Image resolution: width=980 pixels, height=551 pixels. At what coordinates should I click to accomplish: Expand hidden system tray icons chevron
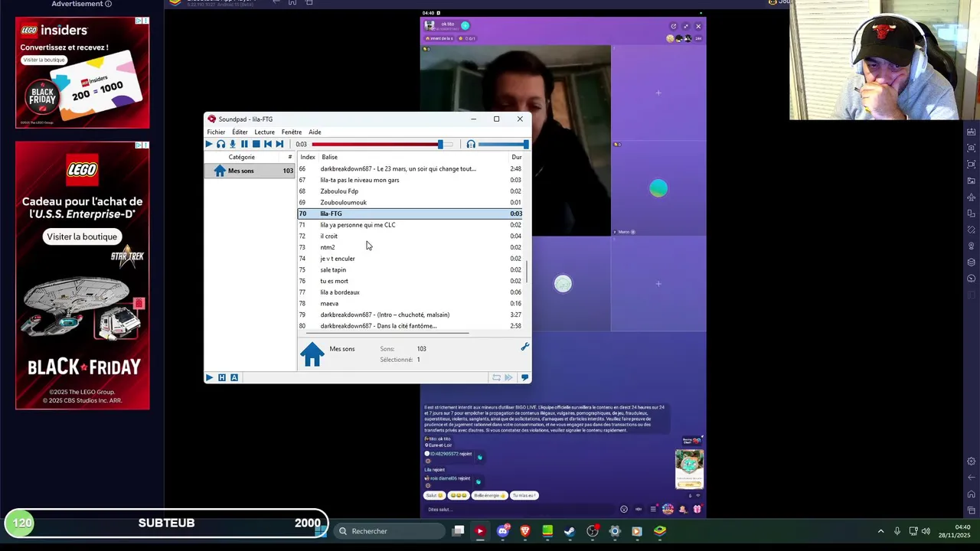[880, 531]
